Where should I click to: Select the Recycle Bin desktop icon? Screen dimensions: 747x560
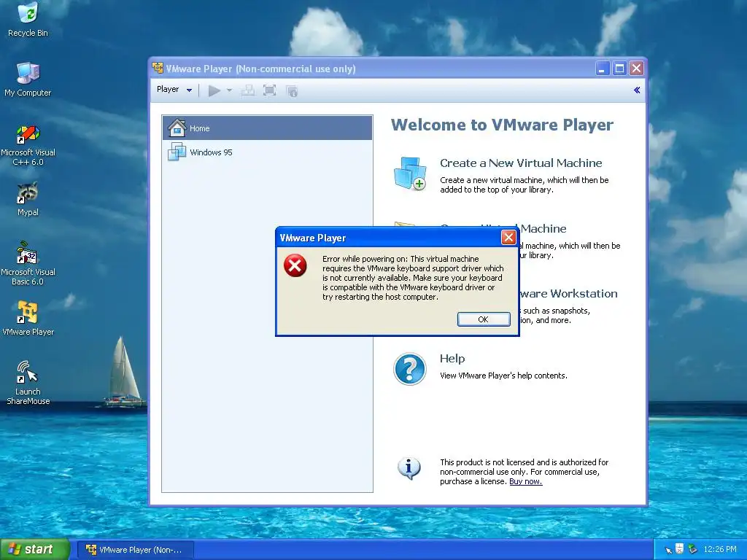28,20
